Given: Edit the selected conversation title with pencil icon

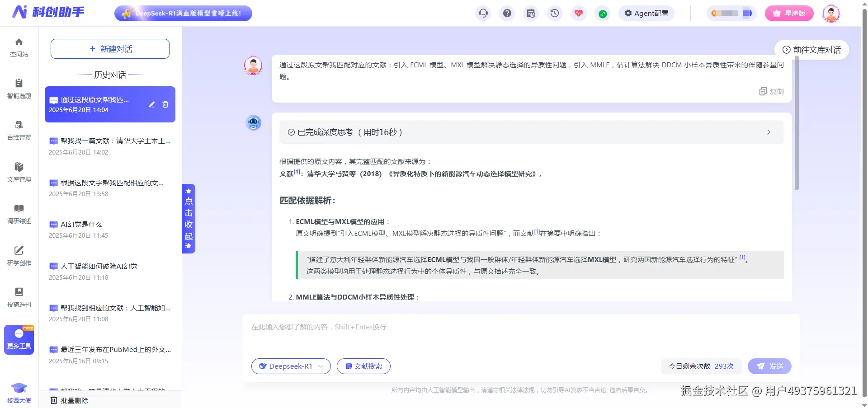Looking at the screenshot, I should point(152,104).
